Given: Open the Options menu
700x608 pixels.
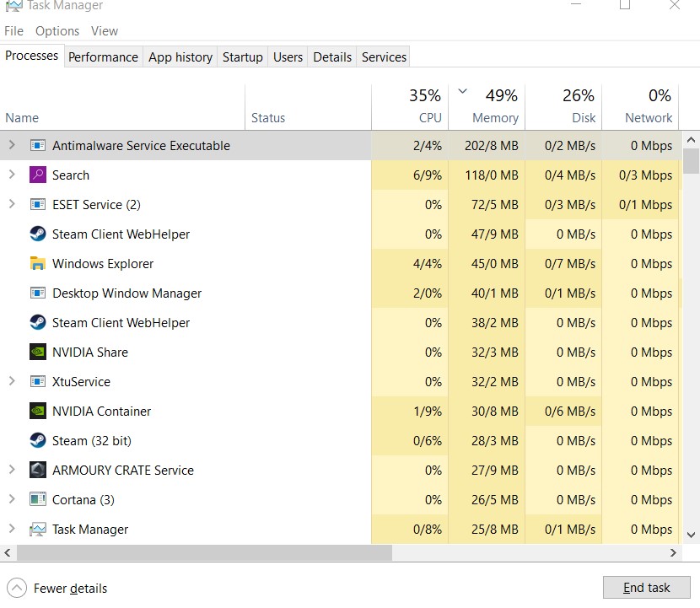Looking at the screenshot, I should tap(57, 31).
